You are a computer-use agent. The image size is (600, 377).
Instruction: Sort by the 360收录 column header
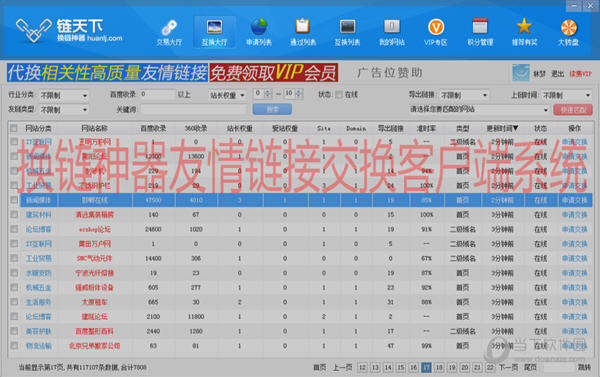(196, 128)
